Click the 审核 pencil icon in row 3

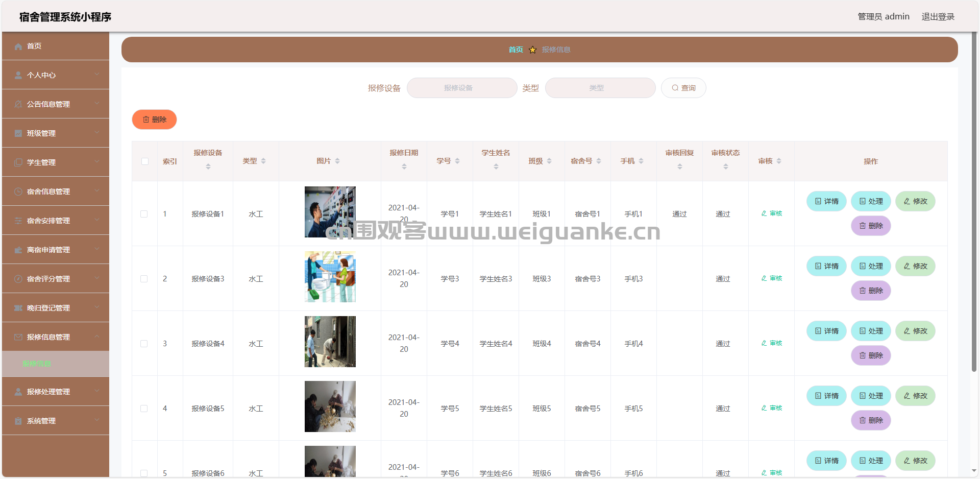click(x=764, y=344)
